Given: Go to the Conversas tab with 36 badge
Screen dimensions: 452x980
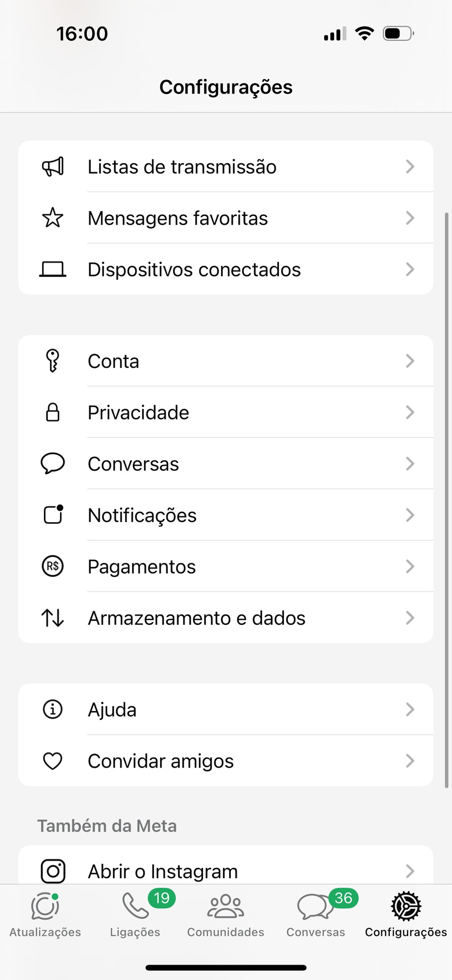Looking at the screenshot, I should [315, 914].
